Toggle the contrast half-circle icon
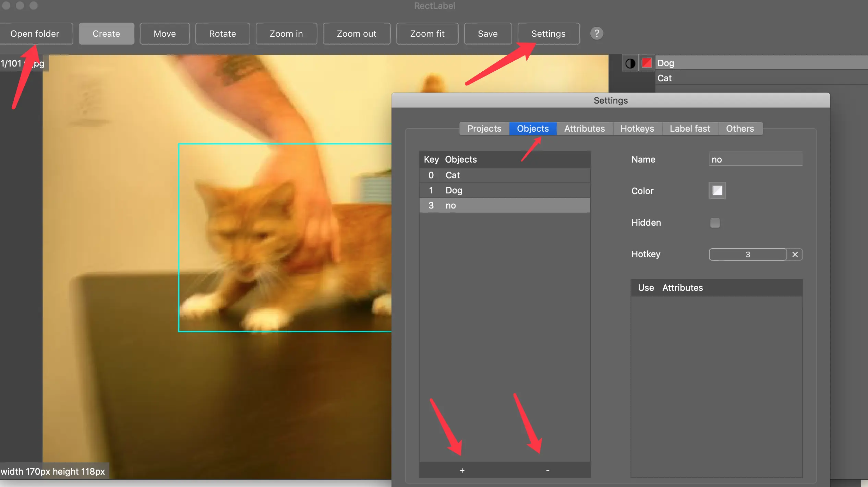Image resolution: width=868 pixels, height=487 pixels. [x=630, y=63]
